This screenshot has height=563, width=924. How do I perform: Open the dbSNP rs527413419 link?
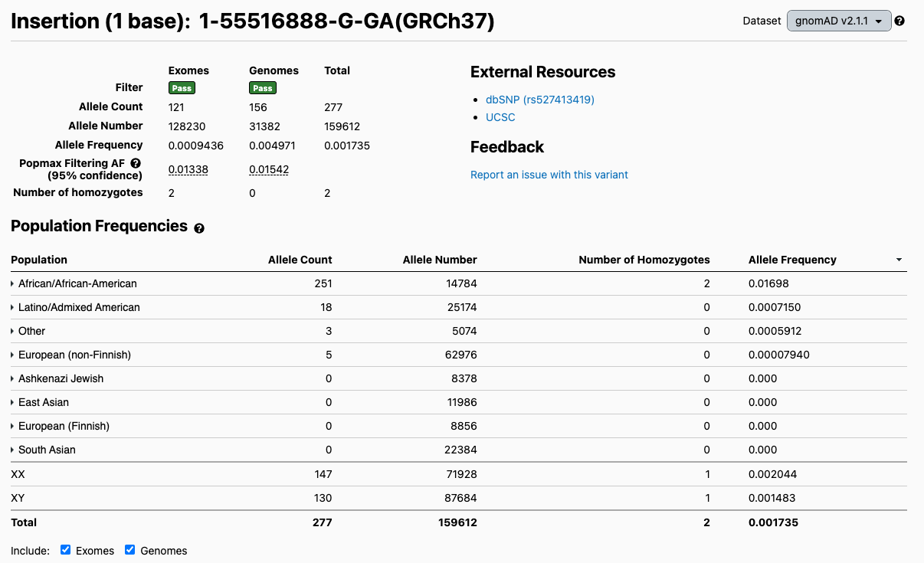[539, 100]
